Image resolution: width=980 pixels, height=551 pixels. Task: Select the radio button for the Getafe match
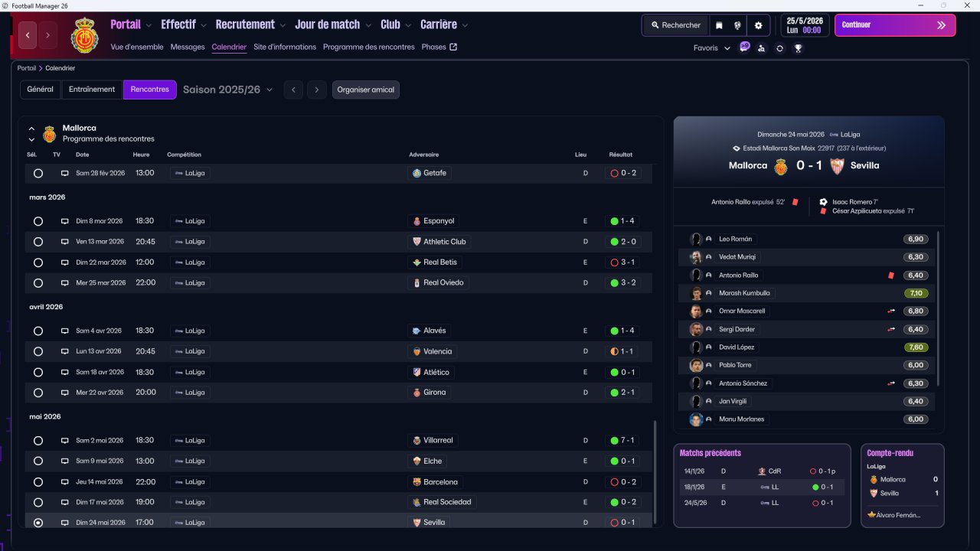click(x=38, y=174)
